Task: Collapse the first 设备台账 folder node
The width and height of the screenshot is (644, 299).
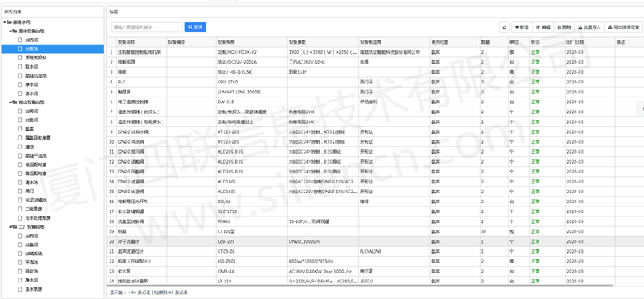Action: pos(10,31)
